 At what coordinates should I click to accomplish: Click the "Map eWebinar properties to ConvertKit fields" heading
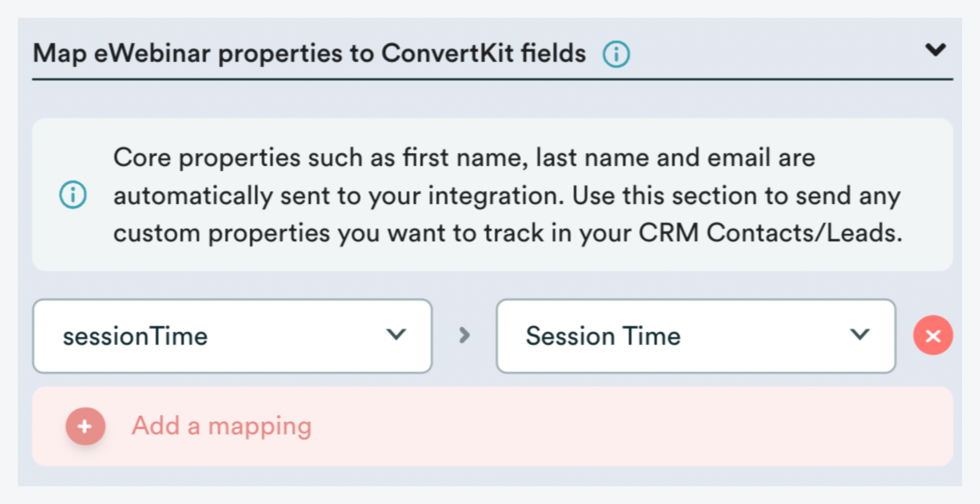tap(309, 54)
